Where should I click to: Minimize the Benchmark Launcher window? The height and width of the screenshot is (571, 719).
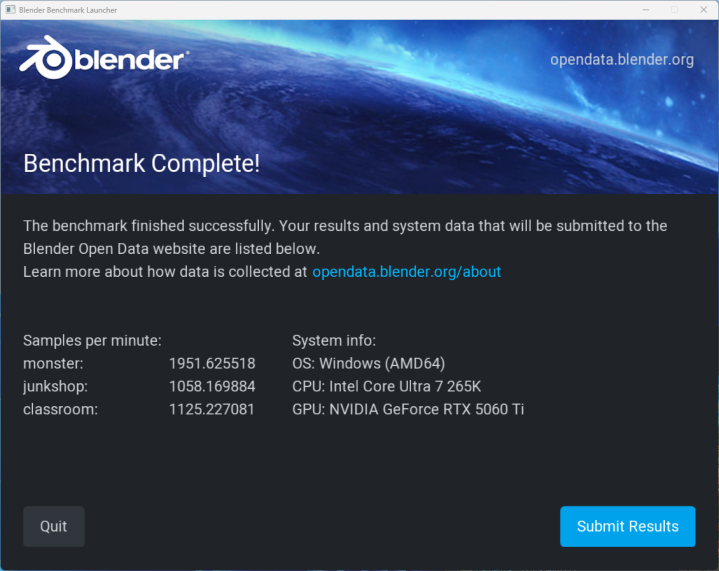point(646,10)
